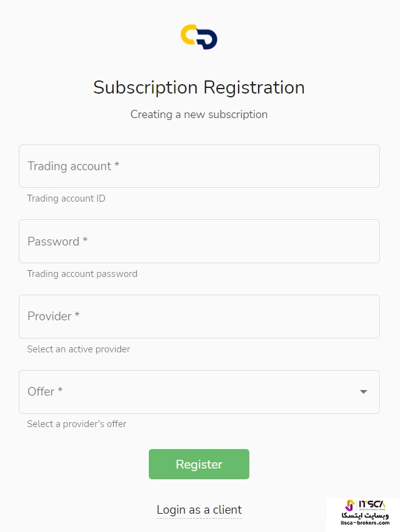Viewport: 400px width, 532px height.
Task: Click the Persian ITSCA website caption
Action: tap(365, 515)
